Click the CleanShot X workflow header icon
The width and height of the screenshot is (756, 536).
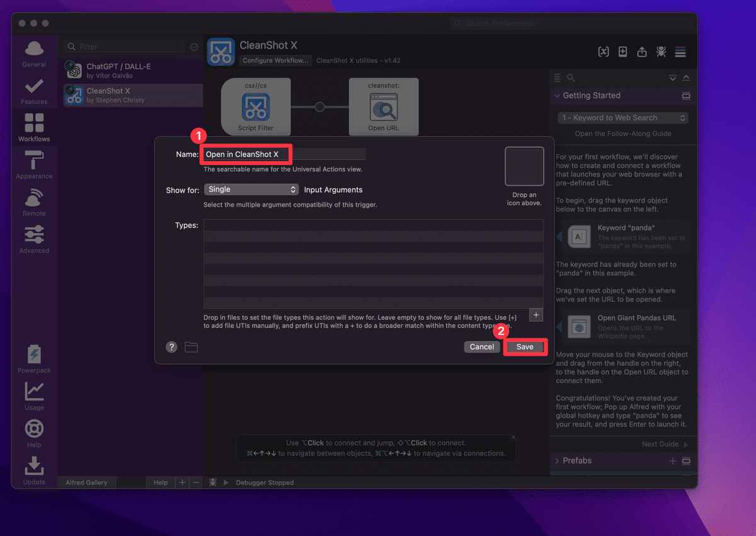point(220,52)
